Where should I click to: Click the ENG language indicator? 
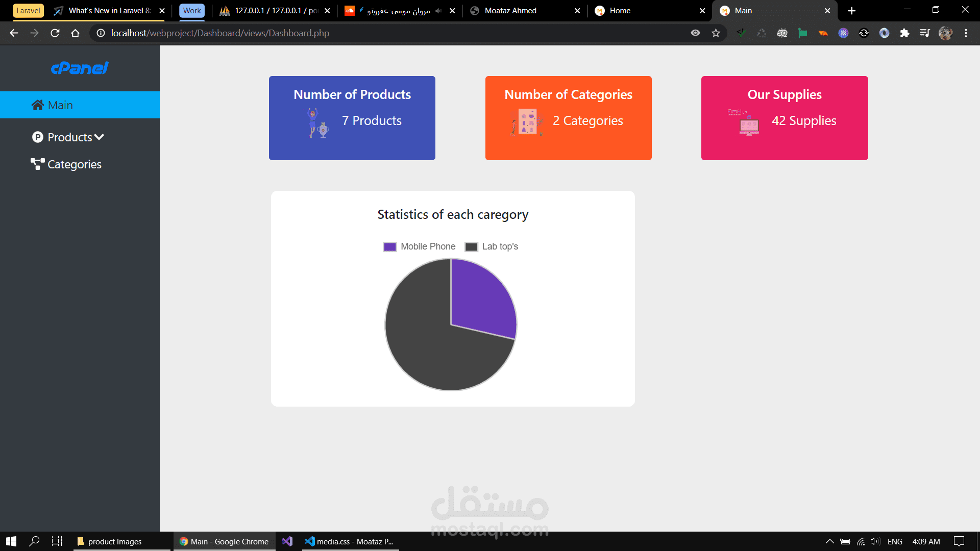[x=895, y=541]
